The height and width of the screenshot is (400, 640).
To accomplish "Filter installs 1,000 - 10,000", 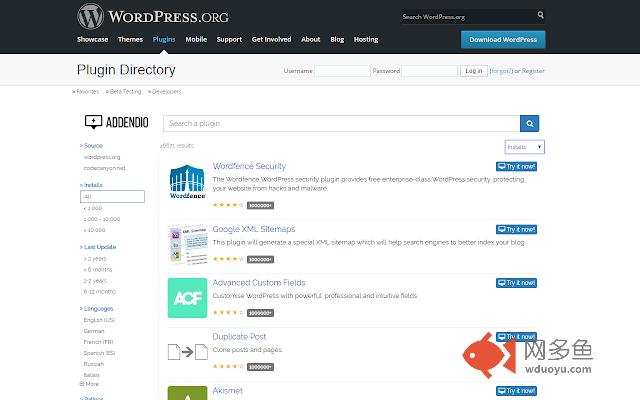I will (x=102, y=219).
